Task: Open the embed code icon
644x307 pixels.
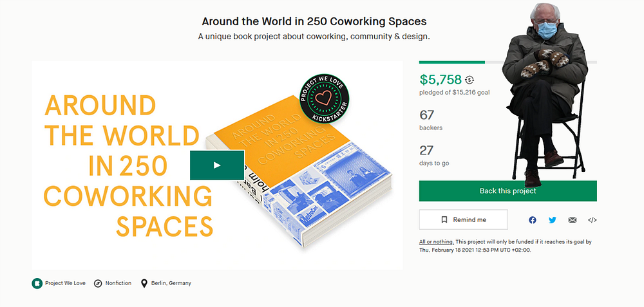Action: click(x=592, y=220)
